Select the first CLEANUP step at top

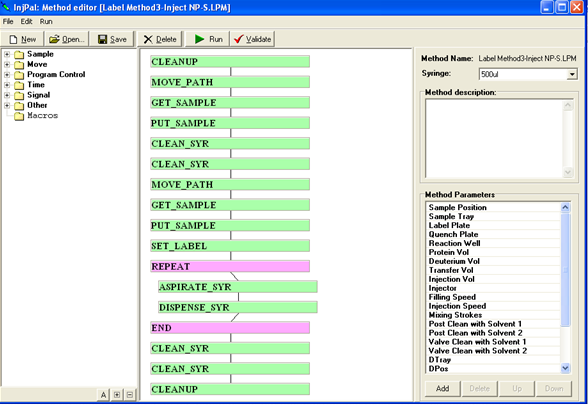pos(230,62)
